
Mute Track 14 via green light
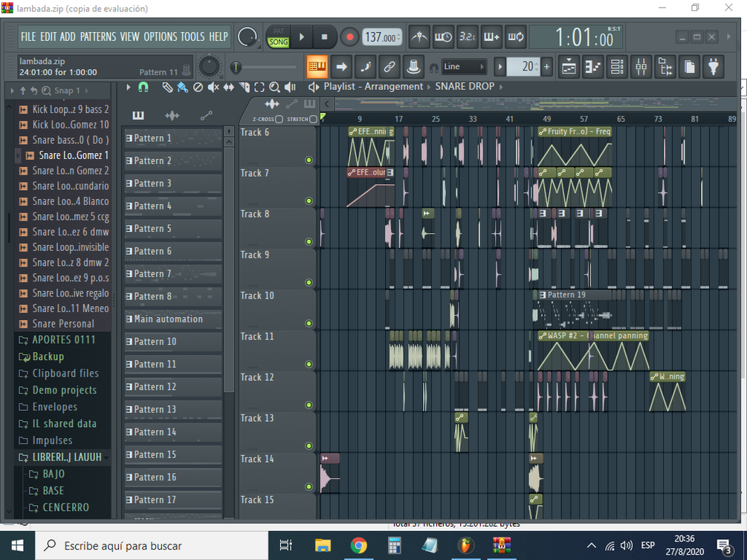coord(308,486)
